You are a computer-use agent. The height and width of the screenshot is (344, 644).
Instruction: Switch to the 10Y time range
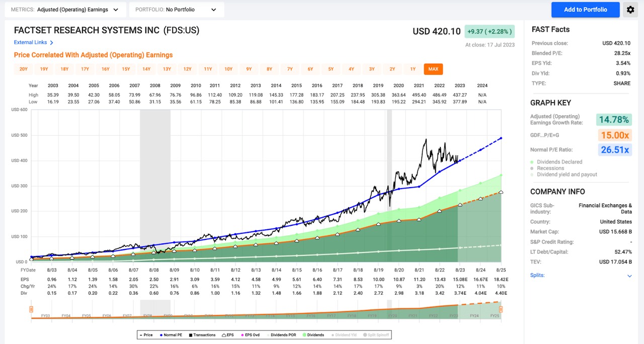[228, 69]
